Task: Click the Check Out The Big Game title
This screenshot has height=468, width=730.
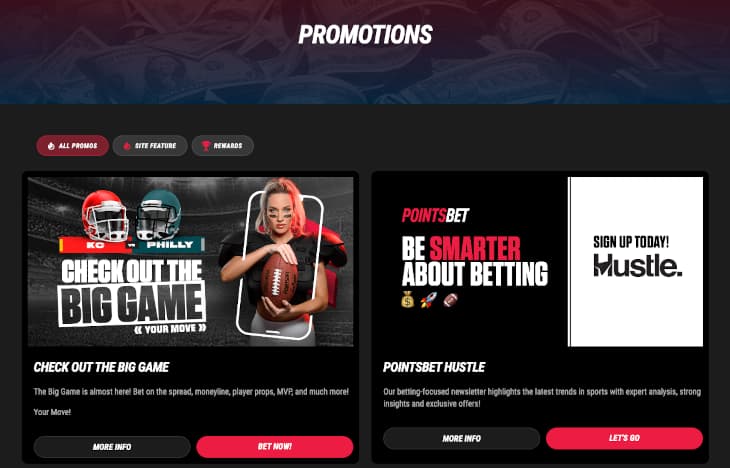Action: coord(101,367)
